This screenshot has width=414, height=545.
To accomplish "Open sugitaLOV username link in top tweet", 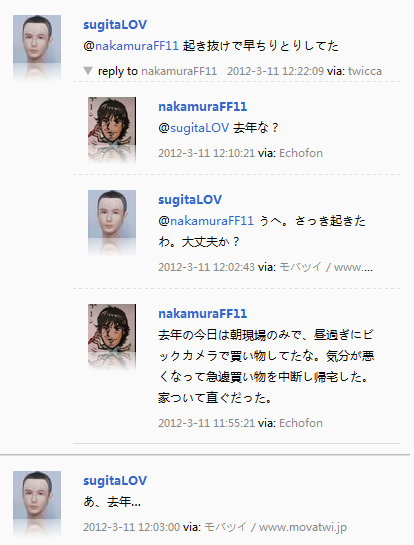I will tap(115, 25).
